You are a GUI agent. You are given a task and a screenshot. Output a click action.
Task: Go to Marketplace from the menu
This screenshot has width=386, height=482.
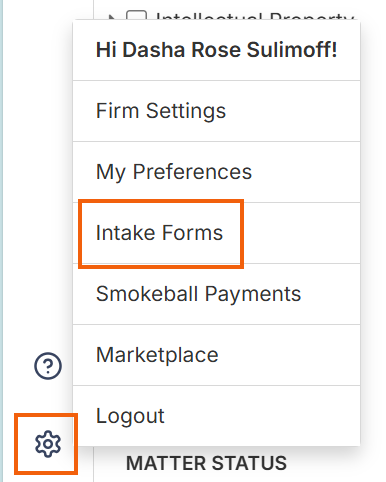[216, 355]
